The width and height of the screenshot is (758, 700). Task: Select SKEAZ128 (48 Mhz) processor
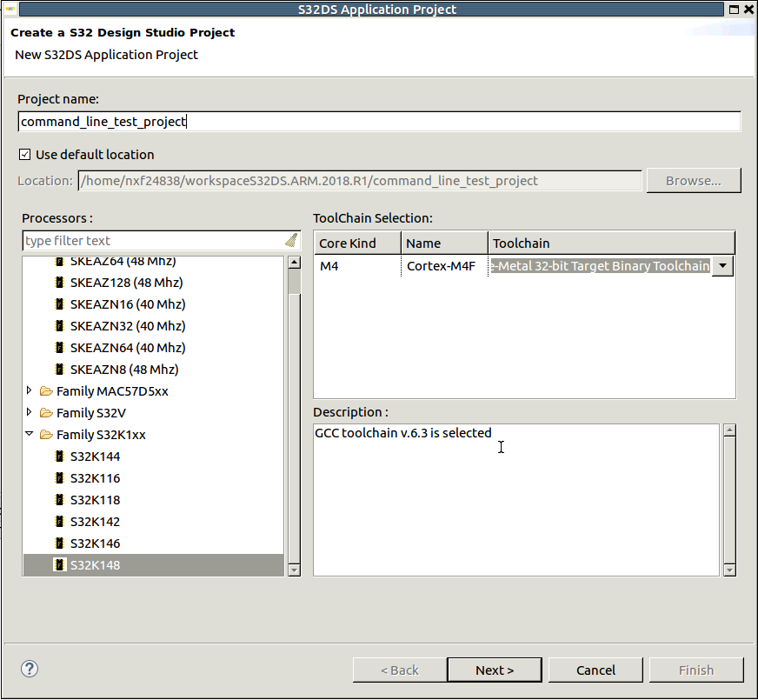(x=126, y=283)
